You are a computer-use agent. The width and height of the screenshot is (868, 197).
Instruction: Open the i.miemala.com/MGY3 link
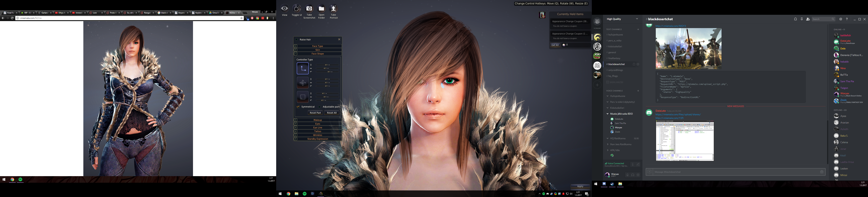(x=671, y=26)
